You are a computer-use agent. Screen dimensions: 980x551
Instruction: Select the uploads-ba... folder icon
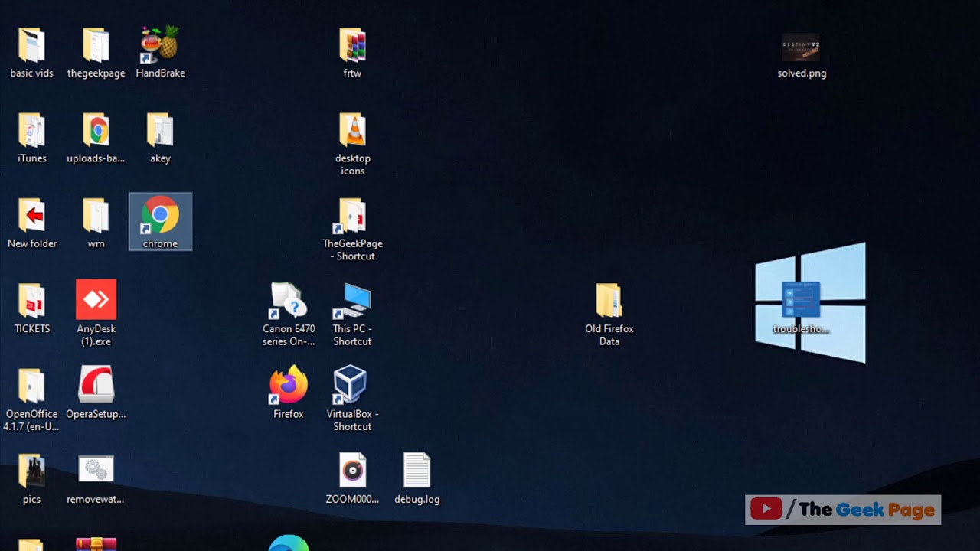click(96, 130)
